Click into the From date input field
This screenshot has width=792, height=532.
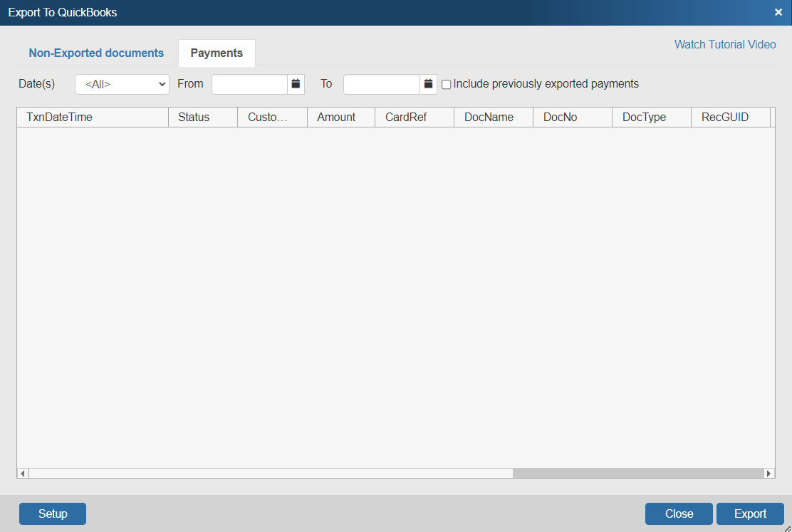pyautogui.click(x=249, y=84)
